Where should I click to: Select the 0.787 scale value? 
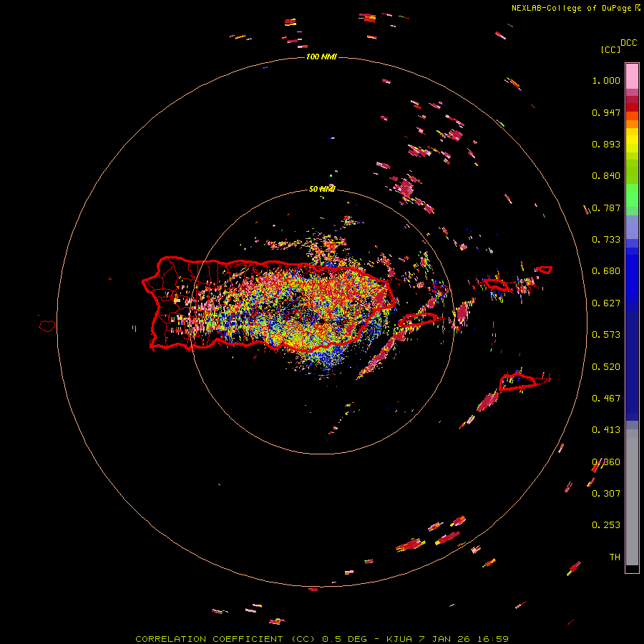point(606,208)
